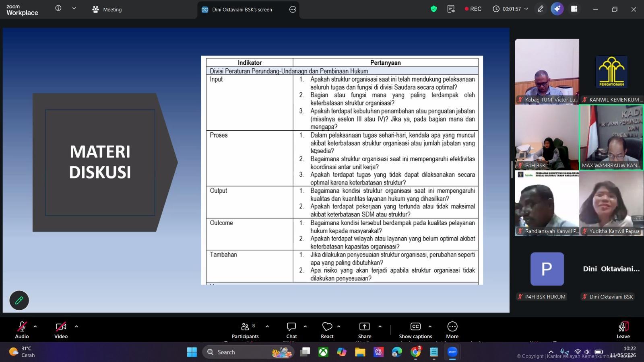Expand the meeting timer dropdown
This screenshot has height=362, width=644.
(x=526, y=9)
